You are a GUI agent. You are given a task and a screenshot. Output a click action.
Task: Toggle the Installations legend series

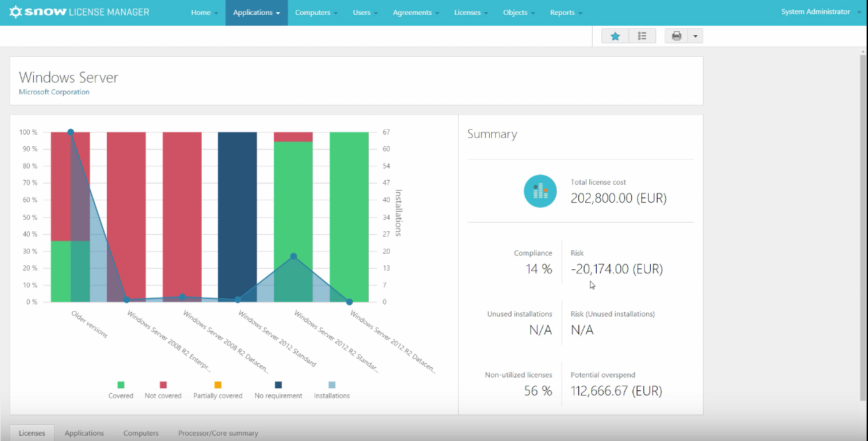click(x=332, y=391)
